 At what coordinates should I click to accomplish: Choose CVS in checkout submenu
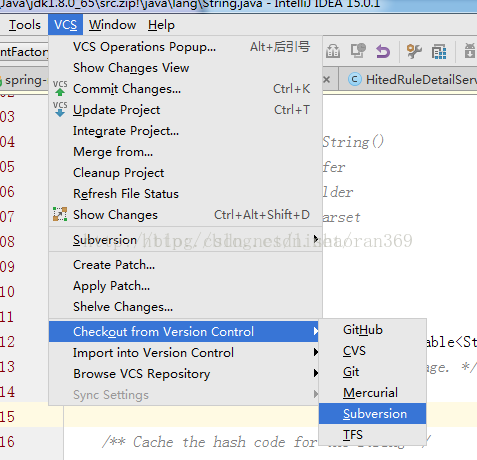372,351
